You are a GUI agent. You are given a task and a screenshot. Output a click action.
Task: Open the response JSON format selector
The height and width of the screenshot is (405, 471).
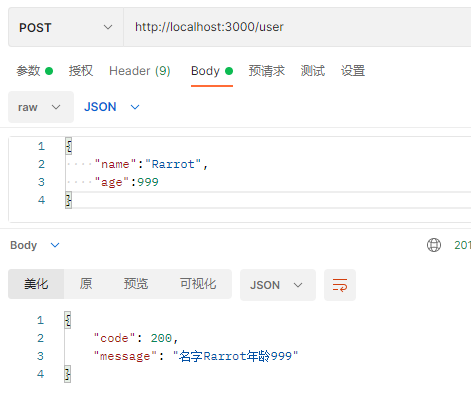(x=278, y=285)
